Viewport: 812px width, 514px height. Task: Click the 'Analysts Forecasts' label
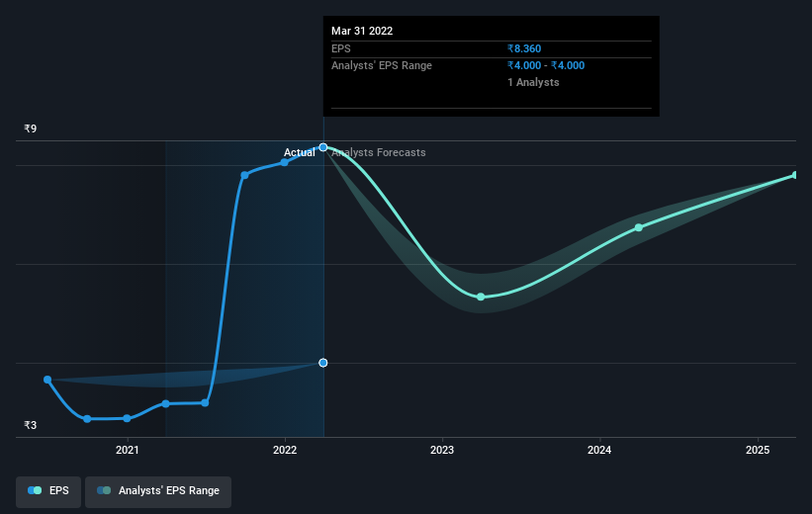(379, 152)
